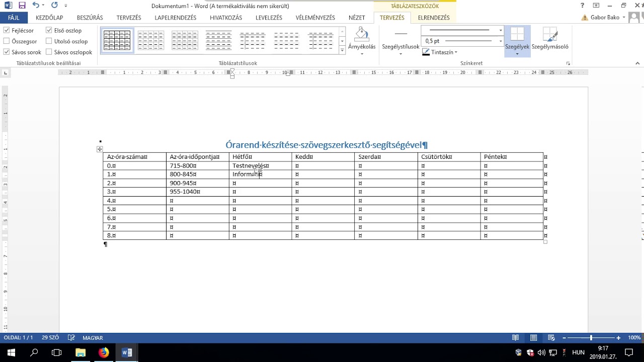Toggle Sávos sorok checkbox

tap(7, 52)
